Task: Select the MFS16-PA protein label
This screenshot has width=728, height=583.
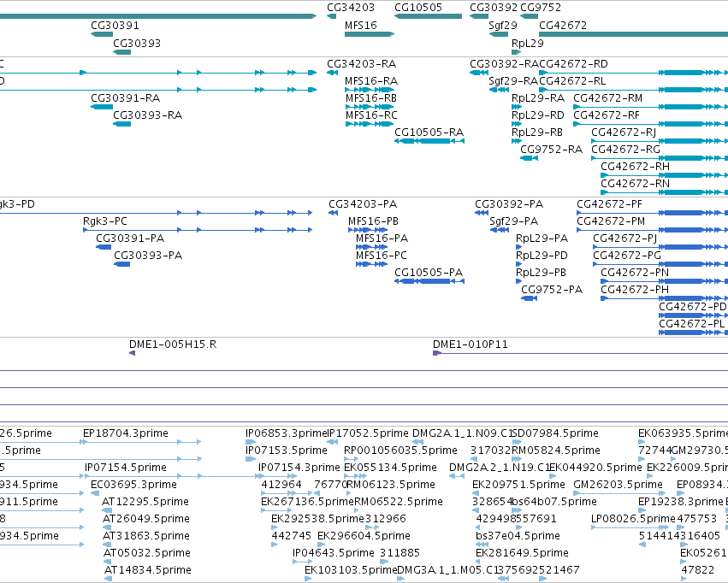Action: pyautogui.click(x=382, y=238)
